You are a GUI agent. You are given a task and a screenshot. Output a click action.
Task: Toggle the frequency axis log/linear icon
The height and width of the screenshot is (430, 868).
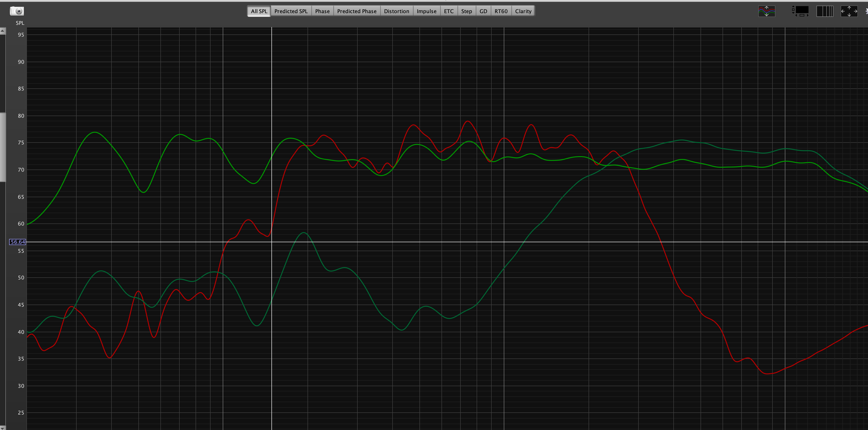coord(824,11)
